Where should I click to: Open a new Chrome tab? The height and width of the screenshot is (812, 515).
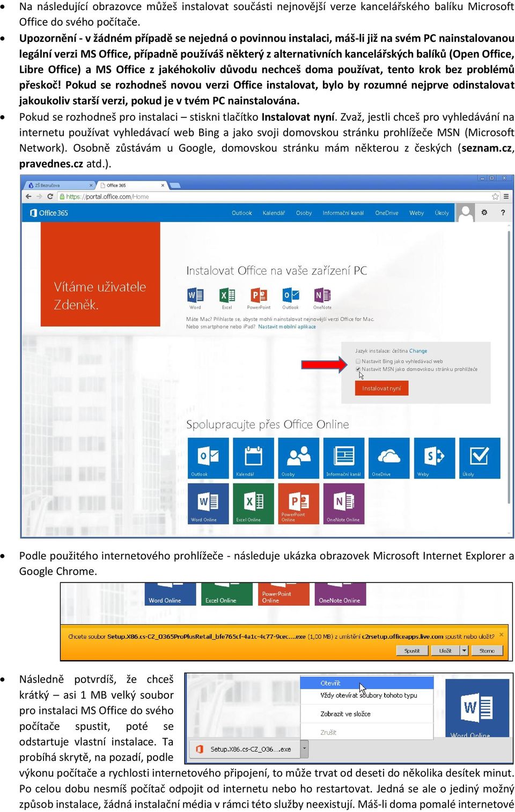(174, 185)
